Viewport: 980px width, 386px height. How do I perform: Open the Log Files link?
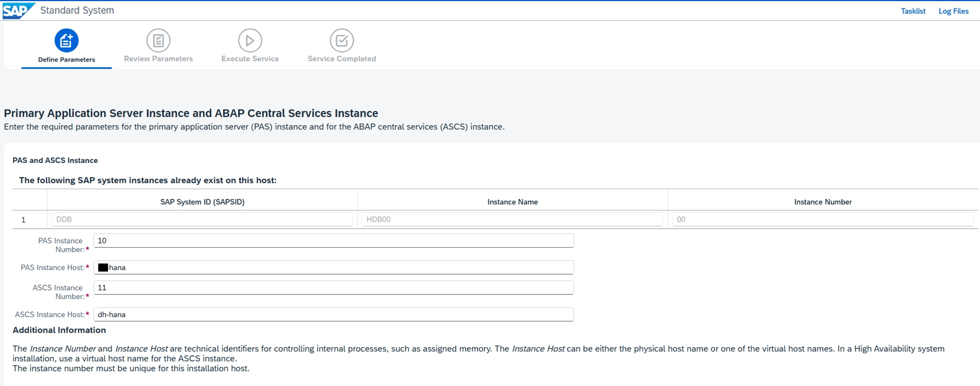(x=953, y=11)
